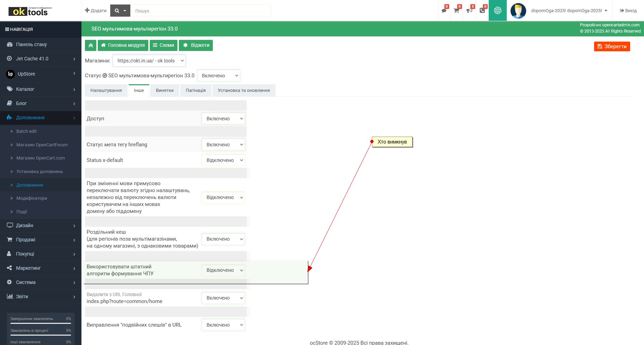Expand the Jet Cache 41.0 chevron
The height and width of the screenshot is (345, 644).
click(x=74, y=59)
